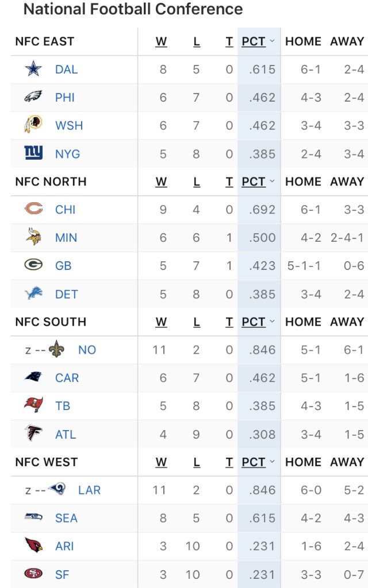Open the MIN team link
368x588 pixels.
(x=66, y=237)
